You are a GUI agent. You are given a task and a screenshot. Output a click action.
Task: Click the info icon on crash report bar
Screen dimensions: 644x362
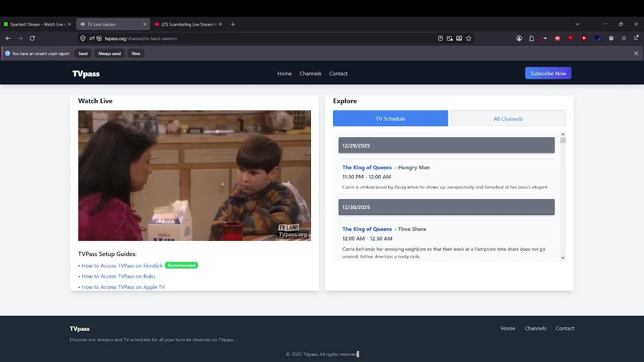click(x=8, y=53)
